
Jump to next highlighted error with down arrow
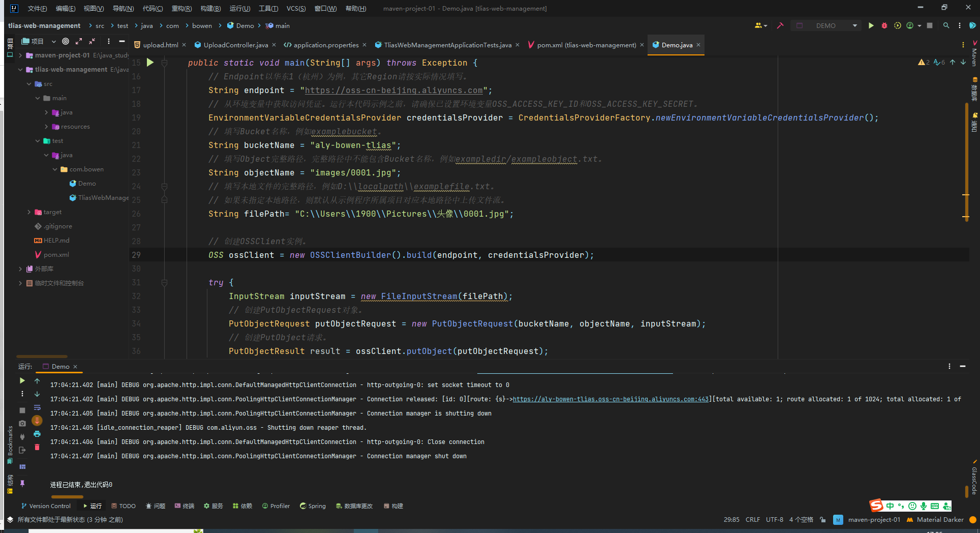tap(963, 62)
